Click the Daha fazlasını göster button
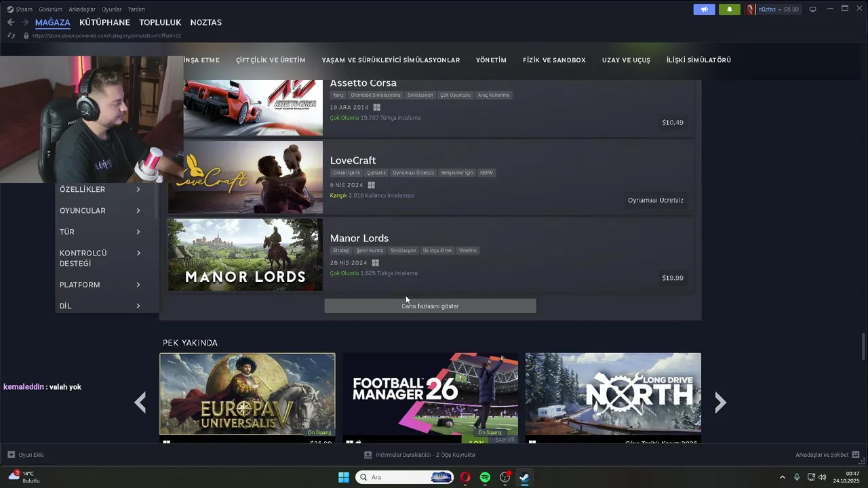The height and width of the screenshot is (488, 868). tap(430, 306)
